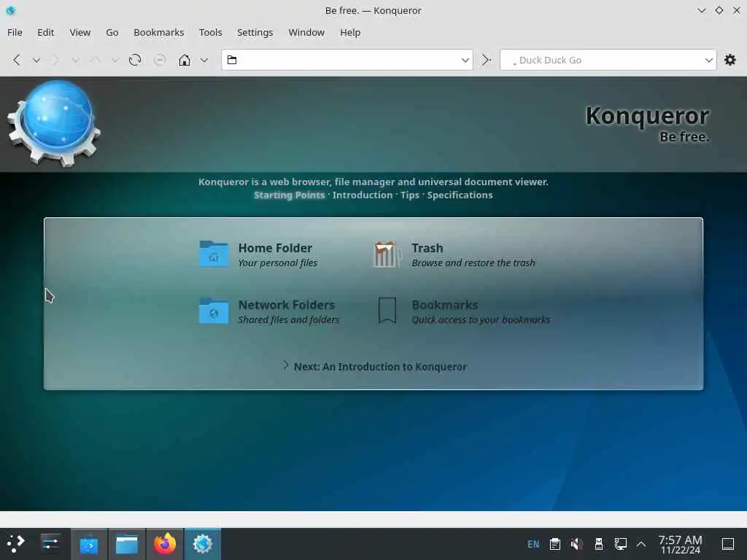This screenshot has width=747, height=560.
Task: Click the Up directory arrow
Action: coord(96,60)
